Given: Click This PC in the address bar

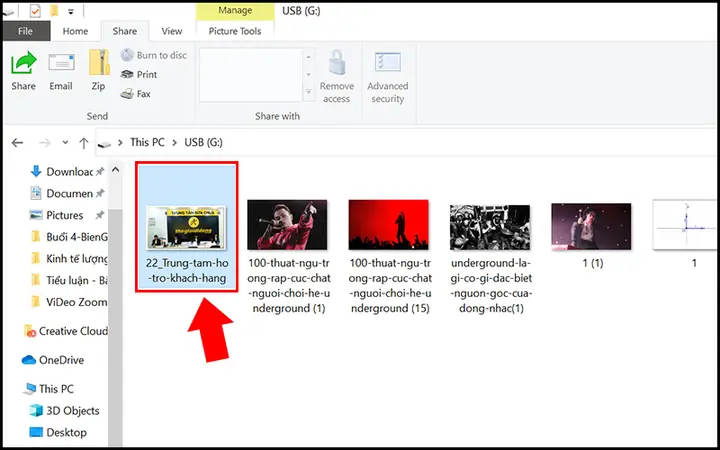Looking at the screenshot, I should click(x=147, y=142).
